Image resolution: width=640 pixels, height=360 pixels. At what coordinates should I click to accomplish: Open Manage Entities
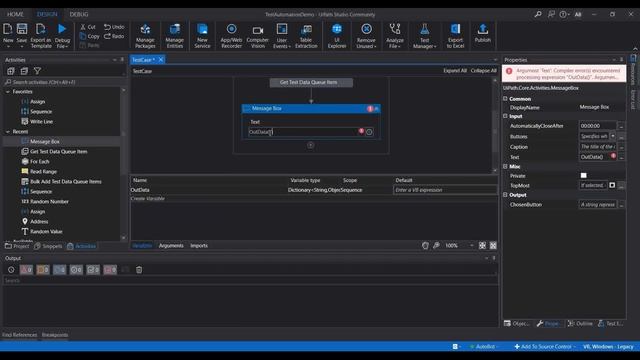(x=174, y=36)
